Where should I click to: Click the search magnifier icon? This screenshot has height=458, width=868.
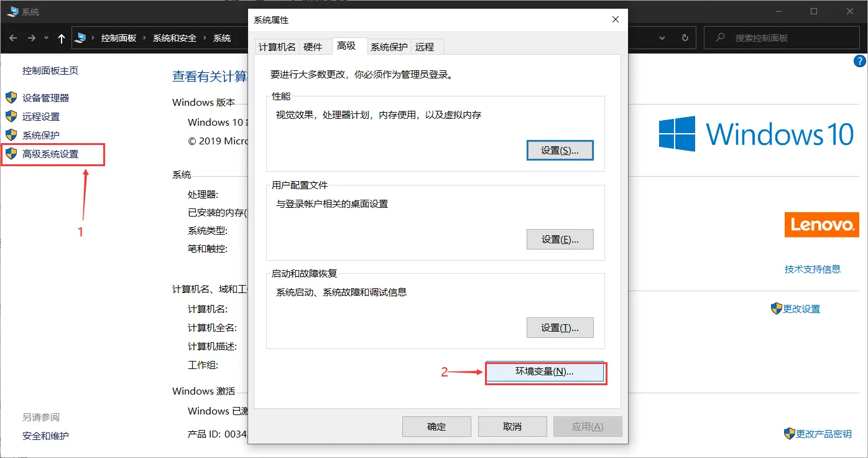tap(720, 37)
